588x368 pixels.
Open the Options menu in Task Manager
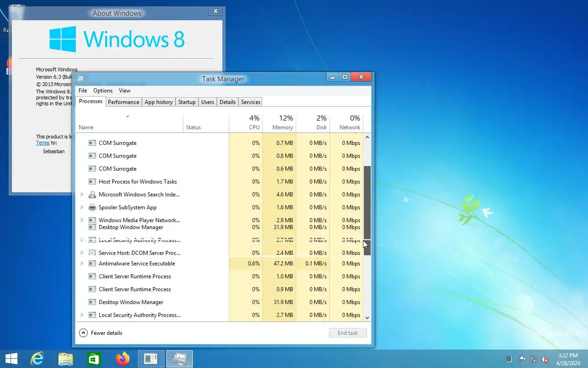(103, 91)
